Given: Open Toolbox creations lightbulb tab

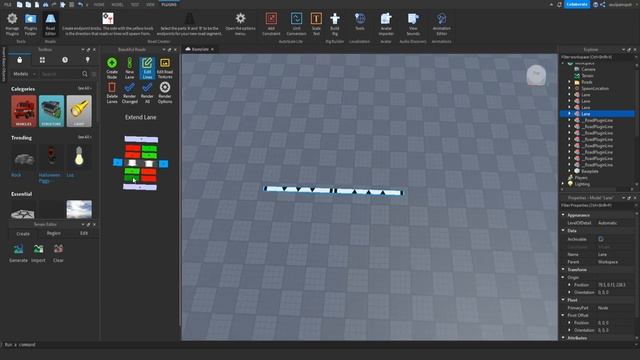Looking at the screenshot, I should 87,60.
